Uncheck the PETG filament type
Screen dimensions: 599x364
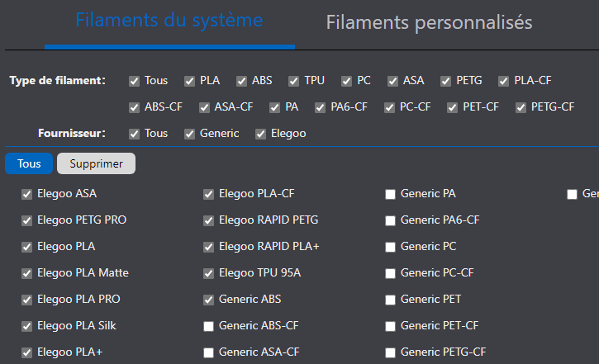tap(447, 81)
